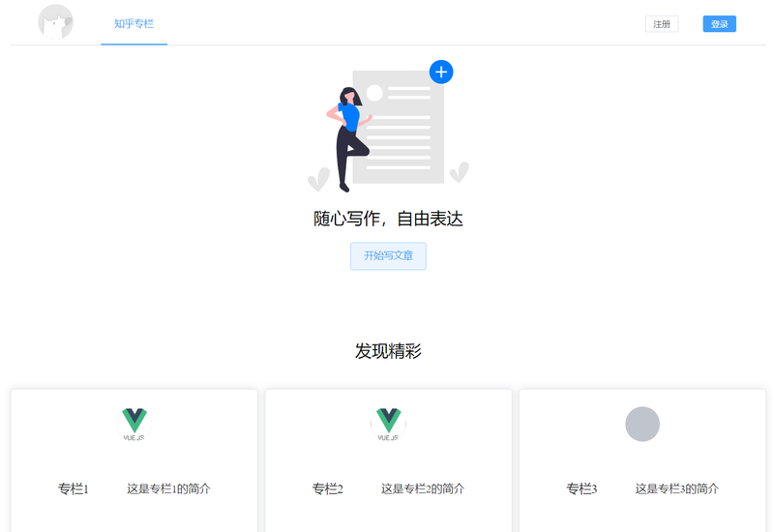Open the 专栏1 column title
The width and height of the screenshot is (774, 532).
(74, 488)
